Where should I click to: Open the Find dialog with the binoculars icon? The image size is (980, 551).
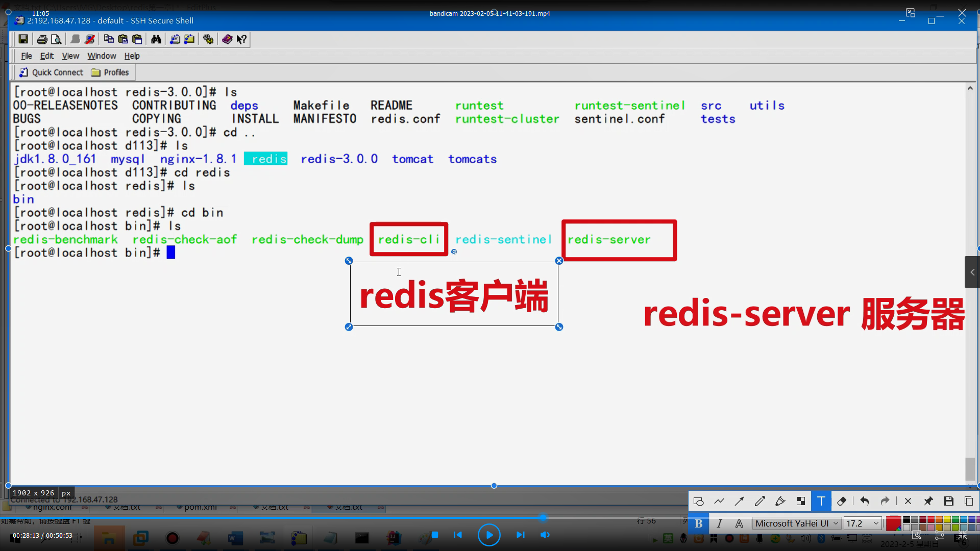click(x=156, y=39)
